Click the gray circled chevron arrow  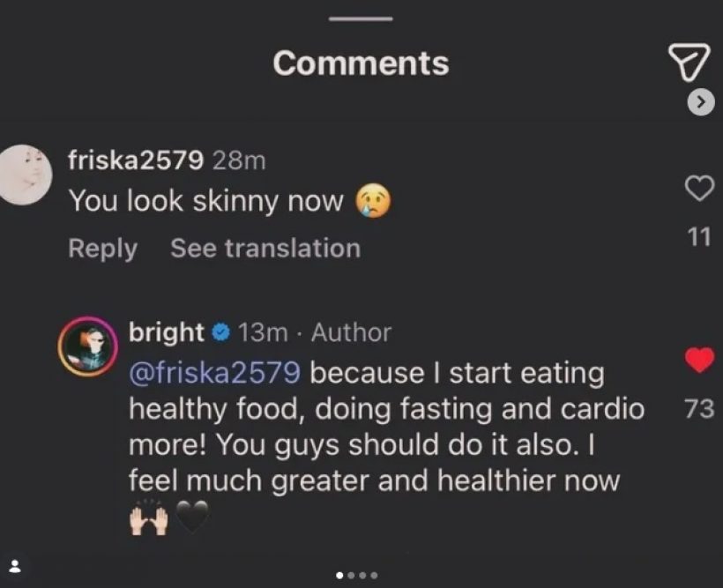click(700, 102)
